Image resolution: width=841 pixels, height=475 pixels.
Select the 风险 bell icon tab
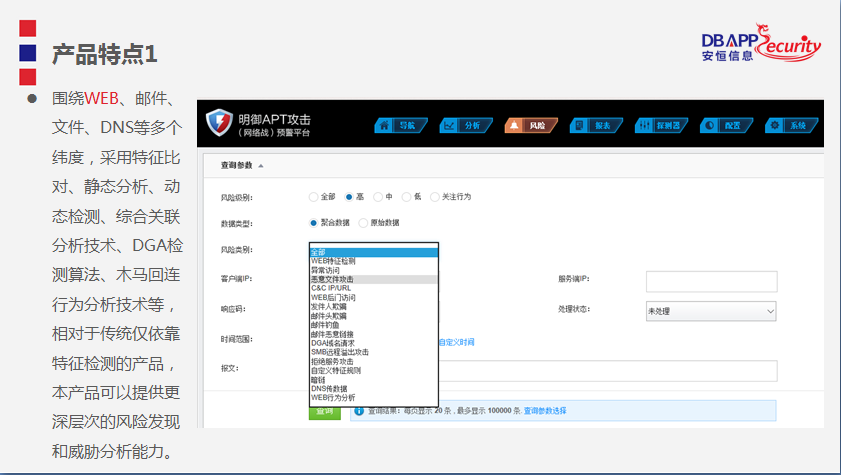point(531,125)
